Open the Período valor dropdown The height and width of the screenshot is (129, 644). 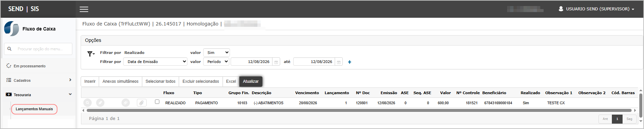[x=217, y=62]
